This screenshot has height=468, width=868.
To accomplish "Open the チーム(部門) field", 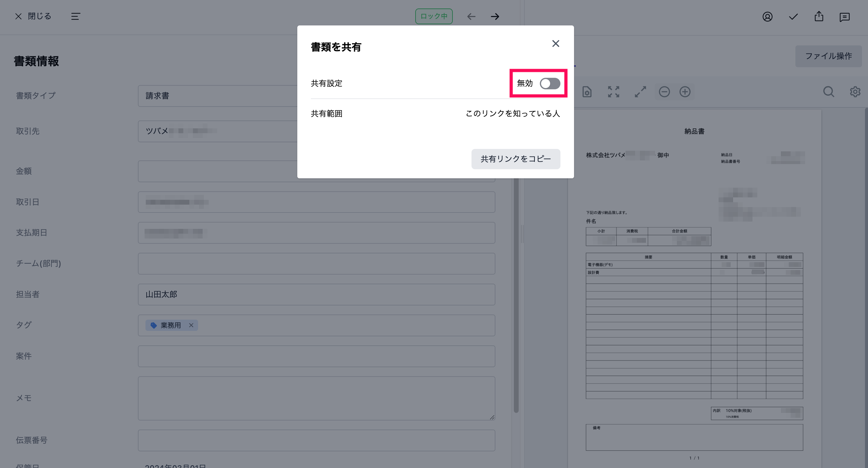I will (316, 264).
